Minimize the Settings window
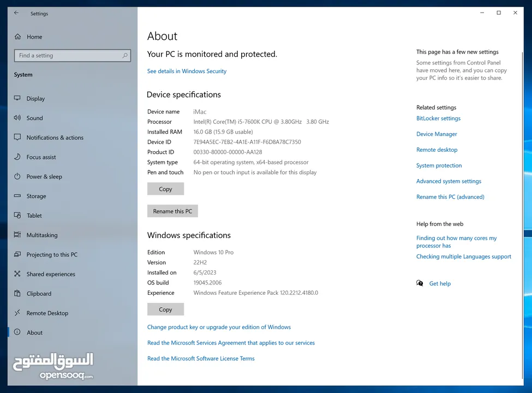The width and height of the screenshot is (532, 393). point(482,13)
